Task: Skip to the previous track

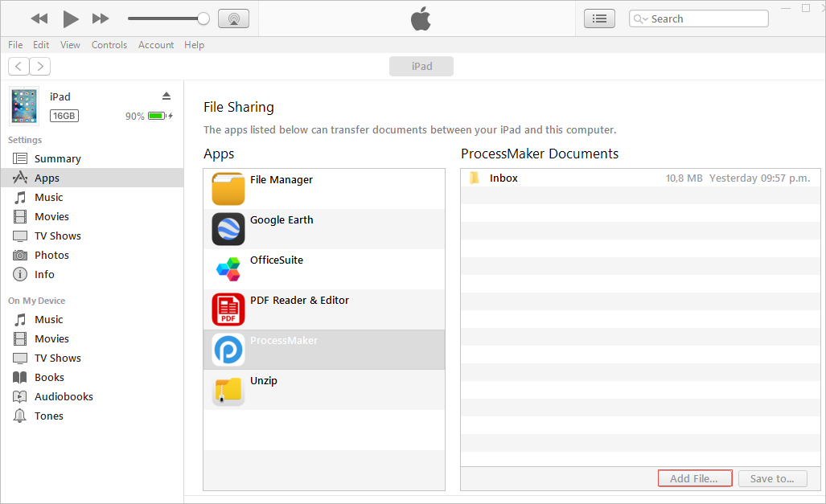Action: point(39,18)
